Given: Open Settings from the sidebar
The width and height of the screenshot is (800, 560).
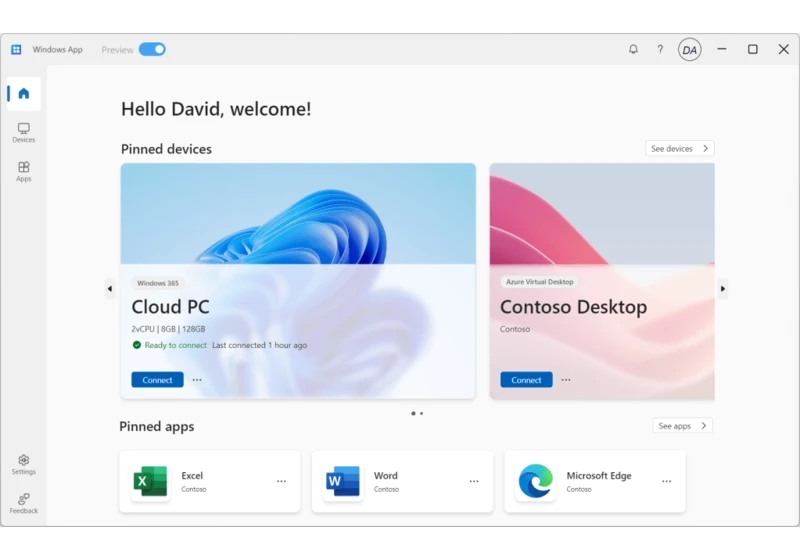Looking at the screenshot, I should click(x=23, y=465).
